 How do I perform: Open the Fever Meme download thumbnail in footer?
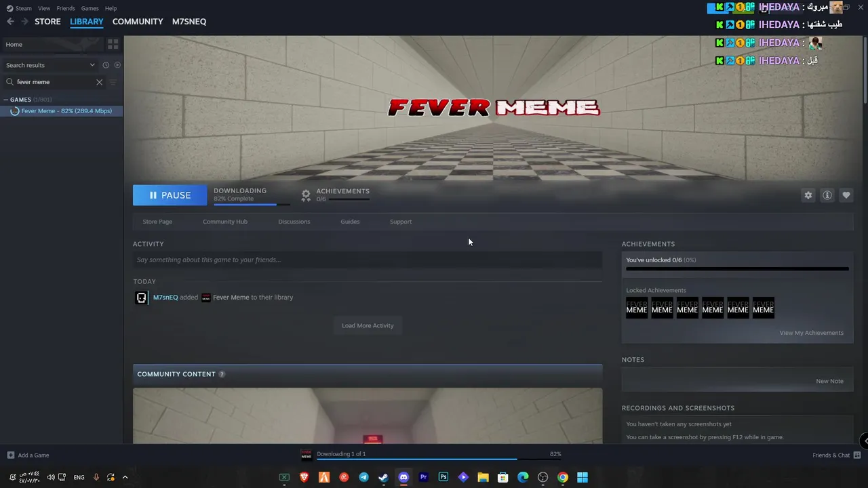coord(307,454)
